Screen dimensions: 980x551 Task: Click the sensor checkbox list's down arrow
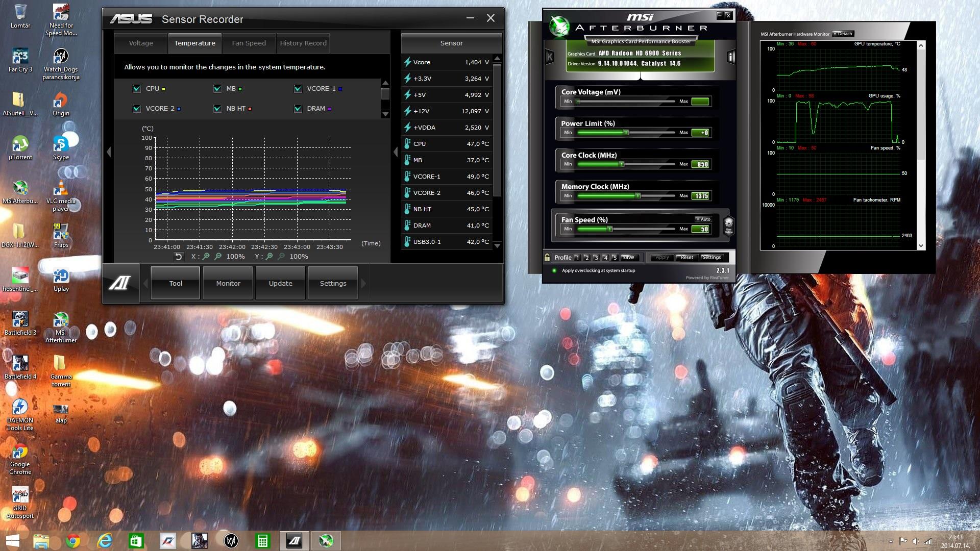[x=385, y=114]
